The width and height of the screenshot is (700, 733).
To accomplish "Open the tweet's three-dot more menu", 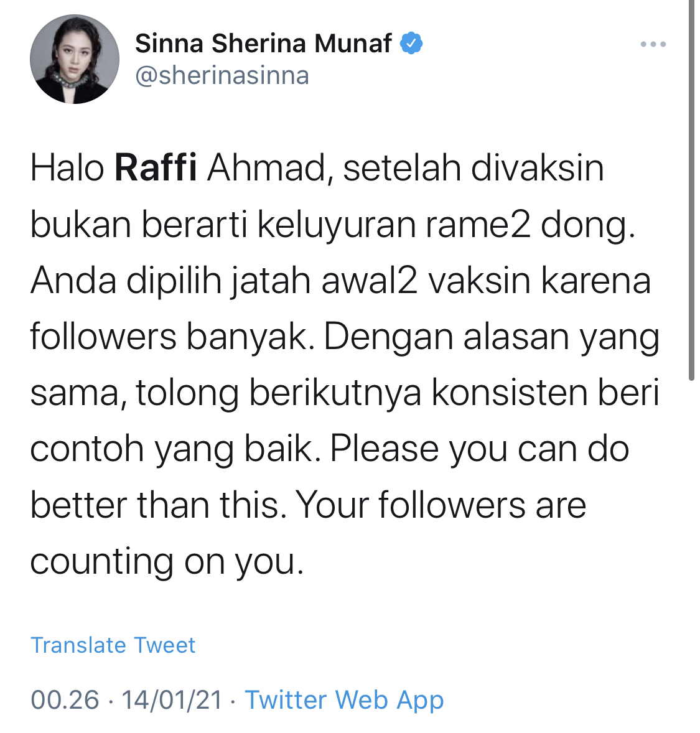I will click(x=653, y=44).
